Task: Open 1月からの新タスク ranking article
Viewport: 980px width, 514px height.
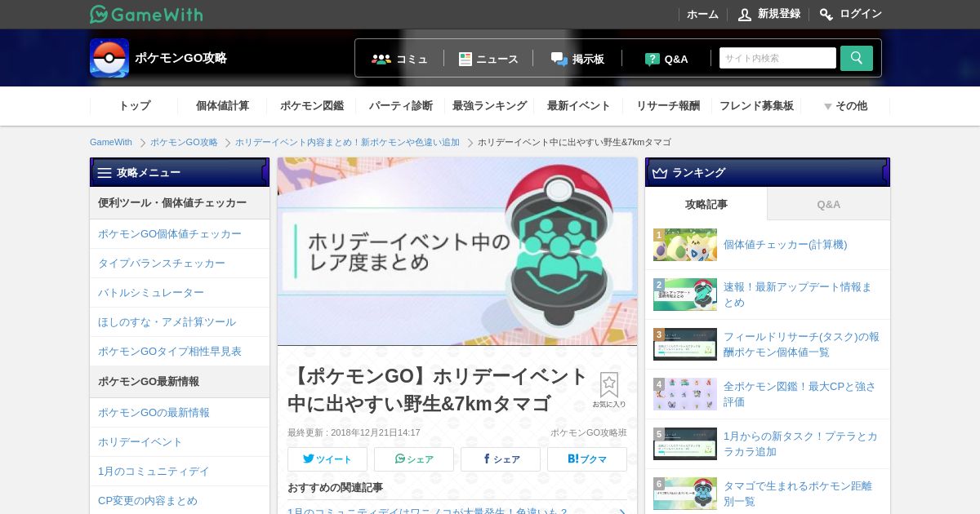Action: pyautogui.click(x=800, y=444)
